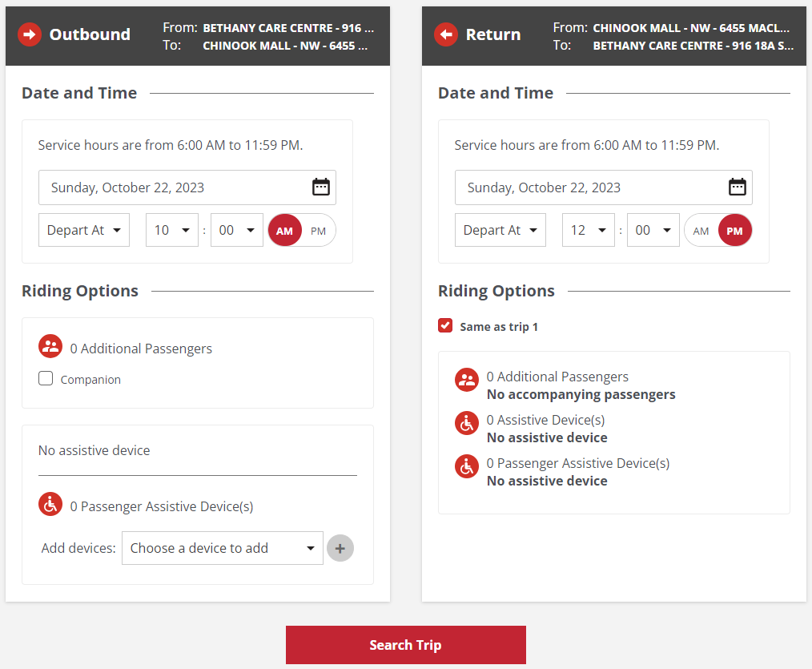The image size is (812, 669).
Task: Click Outbound Additional Passengers people icon
Action: pyautogui.click(x=50, y=347)
